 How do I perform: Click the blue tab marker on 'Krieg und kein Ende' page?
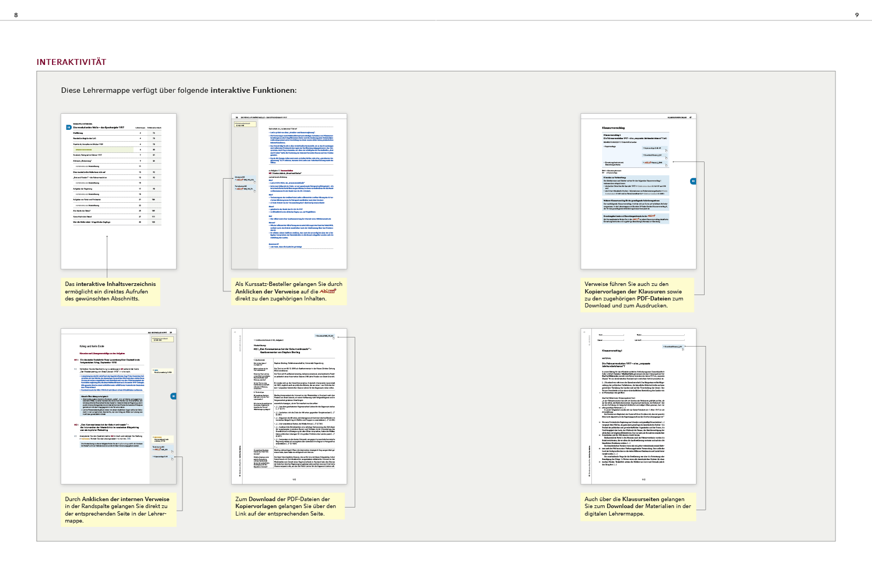click(x=173, y=396)
